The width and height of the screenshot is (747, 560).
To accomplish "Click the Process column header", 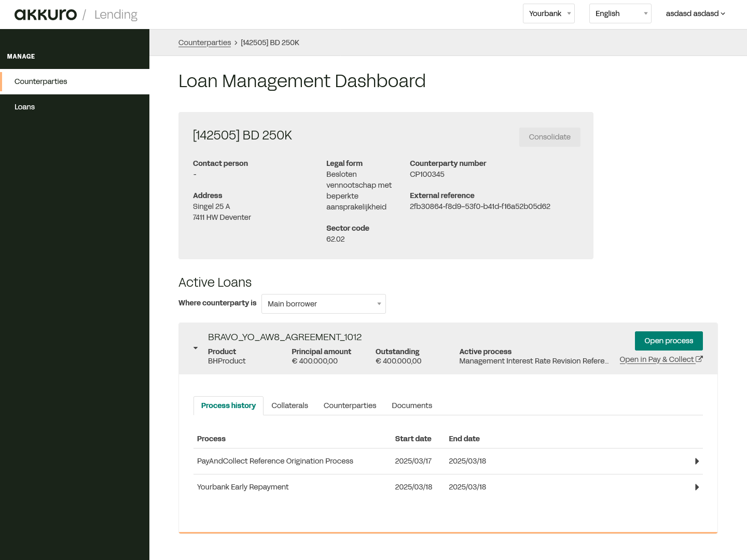I will [x=211, y=439].
